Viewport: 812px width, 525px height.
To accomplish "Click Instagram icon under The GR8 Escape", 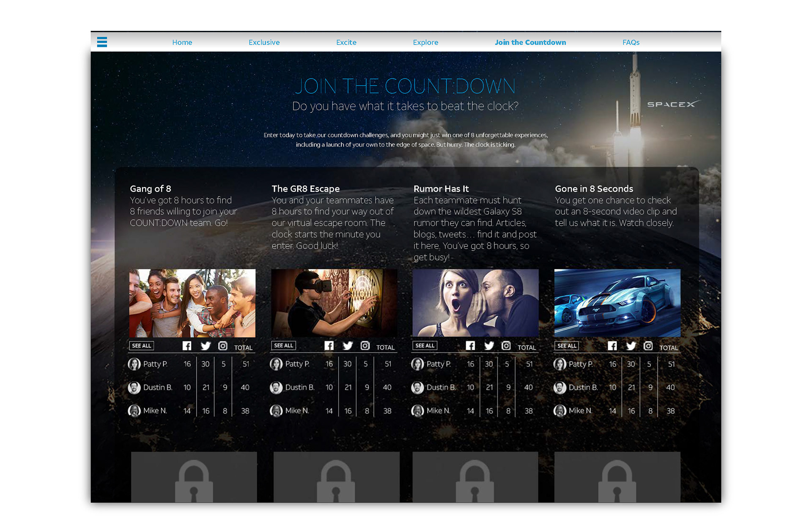I will [x=365, y=346].
